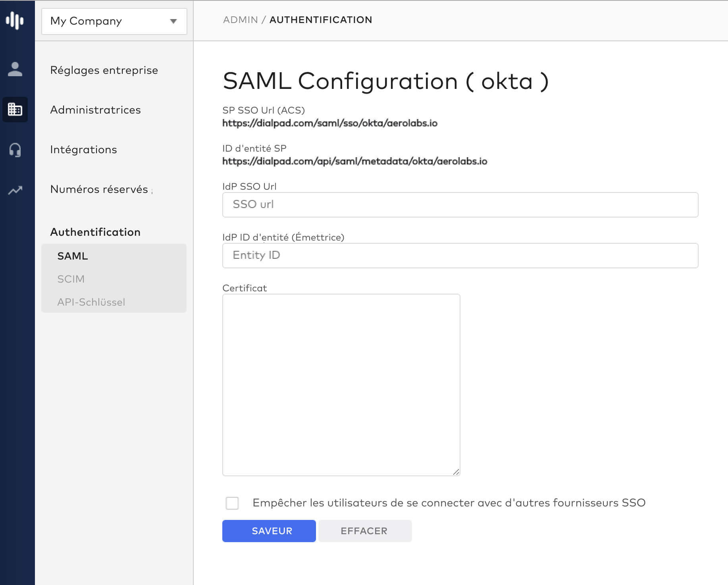The width and height of the screenshot is (728, 585).
Task: Click the SAVEUR save button
Action: [269, 531]
